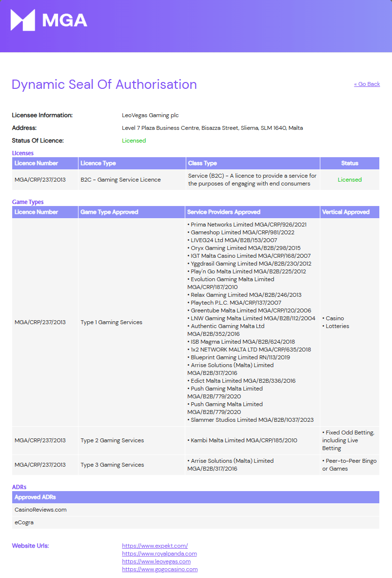Click the Service Providers Approved column header
392x578 pixels.
tap(252, 212)
